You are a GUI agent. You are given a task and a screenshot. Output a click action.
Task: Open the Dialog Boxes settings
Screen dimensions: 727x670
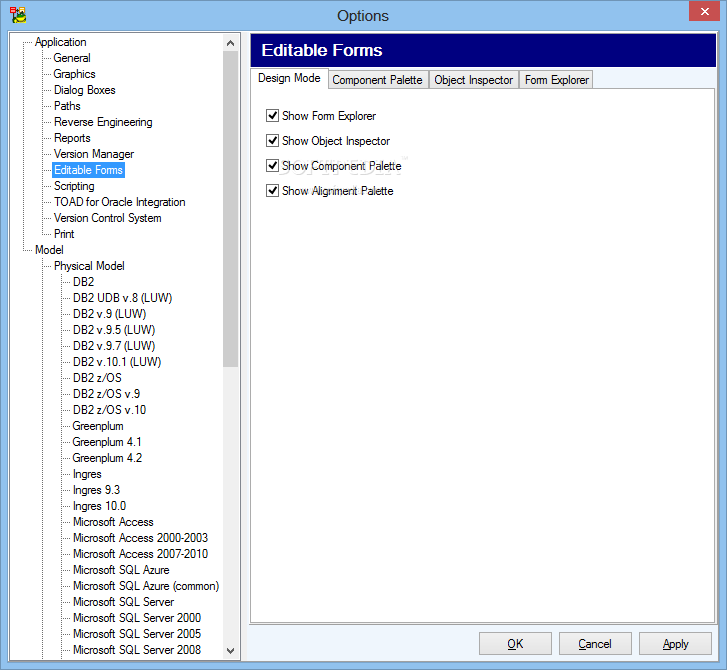84,90
